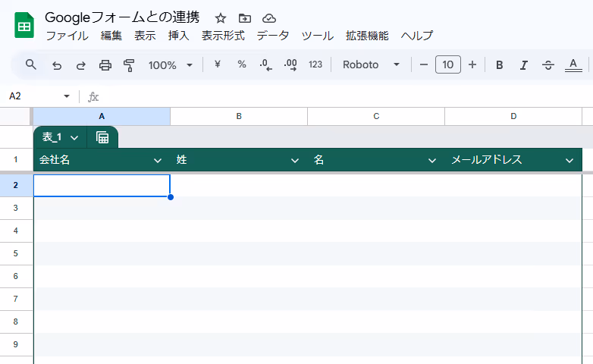Undo the last action
The width and height of the screenshot is (593, 364).
pyautogui.click(x=57, y=65)
